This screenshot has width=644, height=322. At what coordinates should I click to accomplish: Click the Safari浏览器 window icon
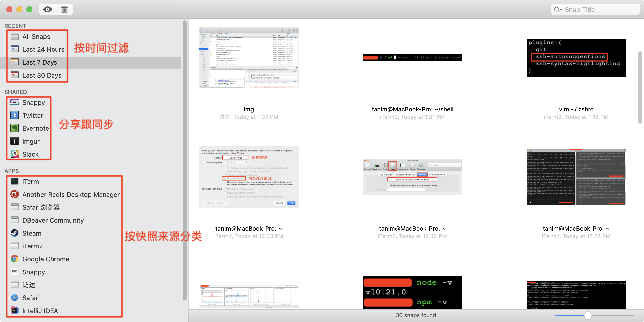(x=15, y=207)
